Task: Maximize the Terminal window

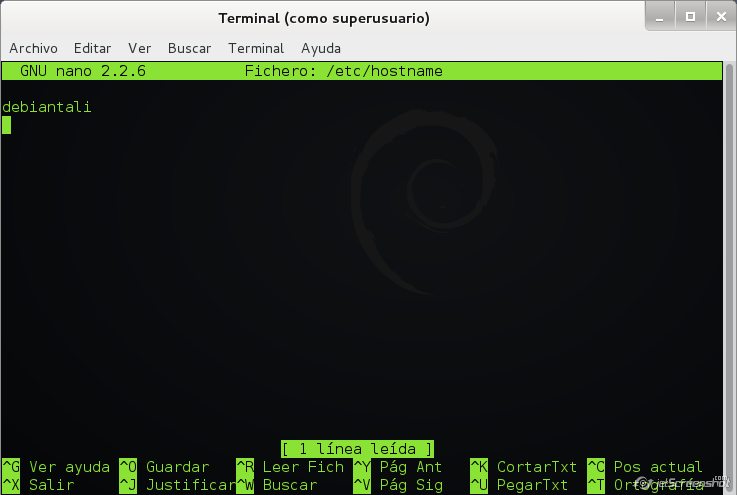Action: coord(690,17)
